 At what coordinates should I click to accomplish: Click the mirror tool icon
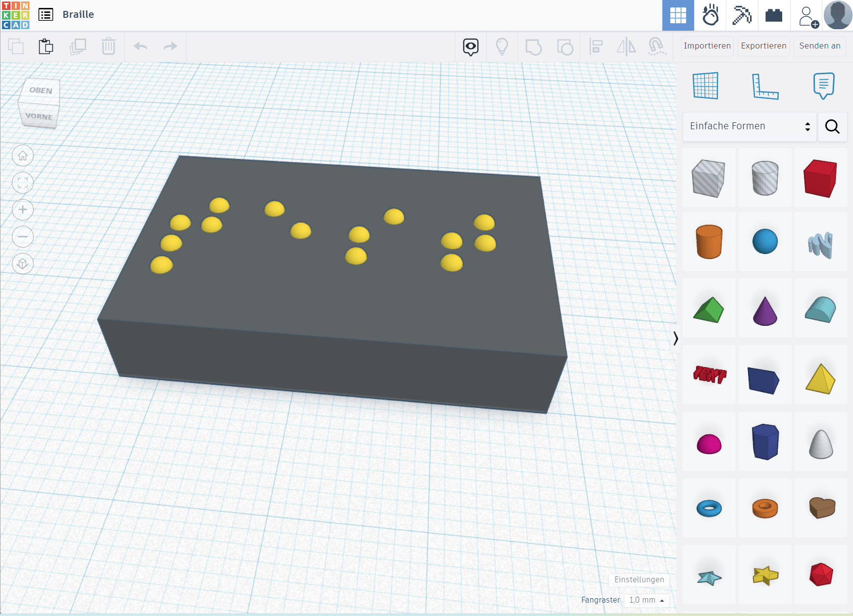pos(626,47)
